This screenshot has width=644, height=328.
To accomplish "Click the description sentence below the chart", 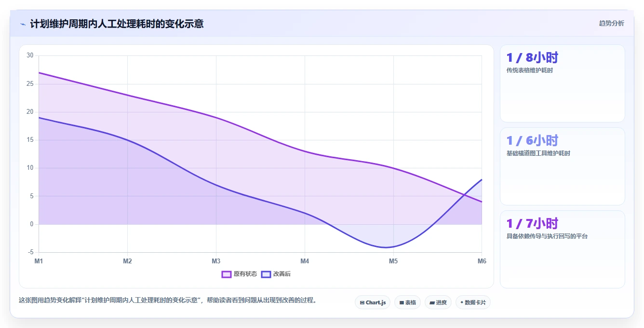I will (169, 300).
